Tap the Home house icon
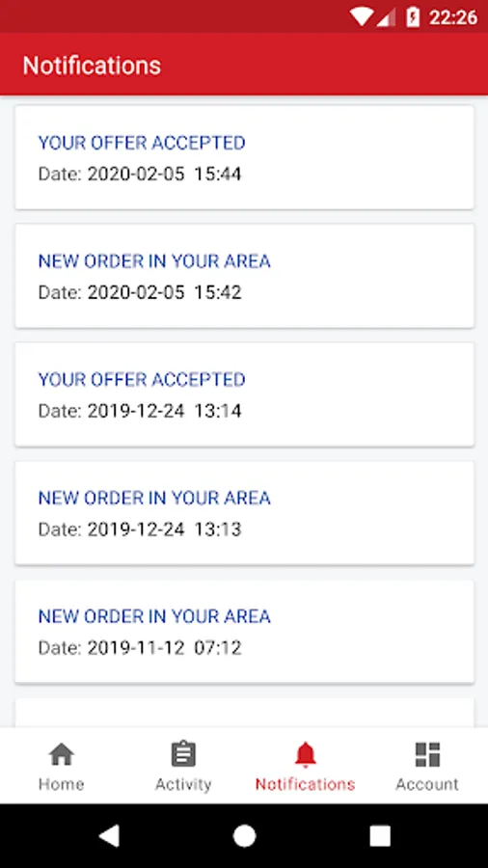This screenshot has width=488, height=868. pyautogui.click(x=62, y=754)
